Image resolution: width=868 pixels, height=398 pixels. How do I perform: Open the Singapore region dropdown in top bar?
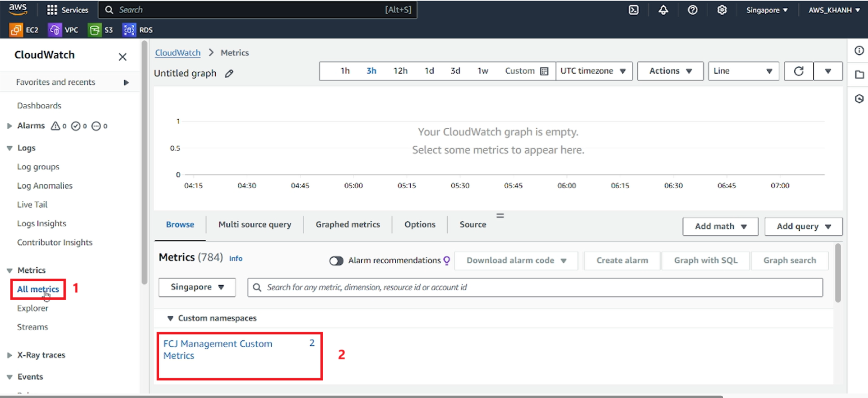click(767, 10)
